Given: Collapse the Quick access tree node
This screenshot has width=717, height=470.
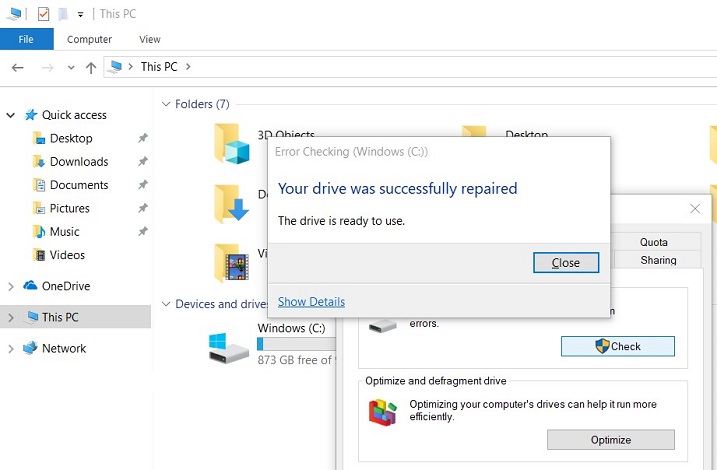Looking at the screenshot, I should 11,115.
